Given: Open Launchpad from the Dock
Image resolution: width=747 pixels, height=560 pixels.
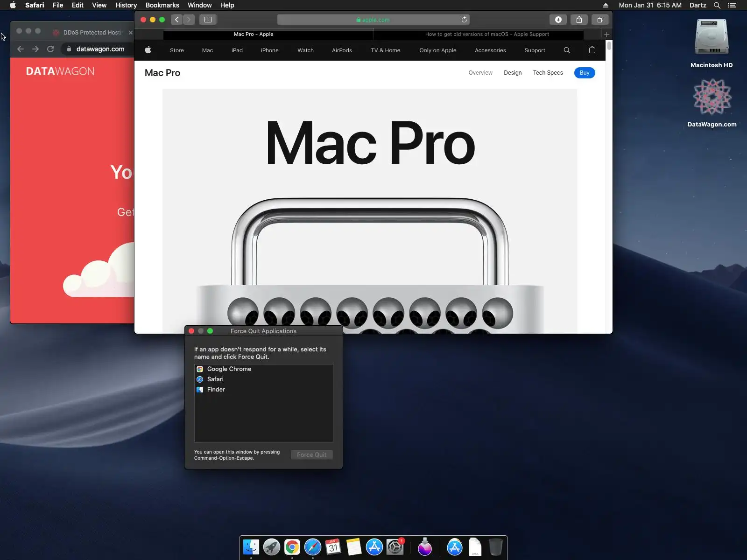Looking at the screenshot, I should pyautogui.click(x=272, y=547).
